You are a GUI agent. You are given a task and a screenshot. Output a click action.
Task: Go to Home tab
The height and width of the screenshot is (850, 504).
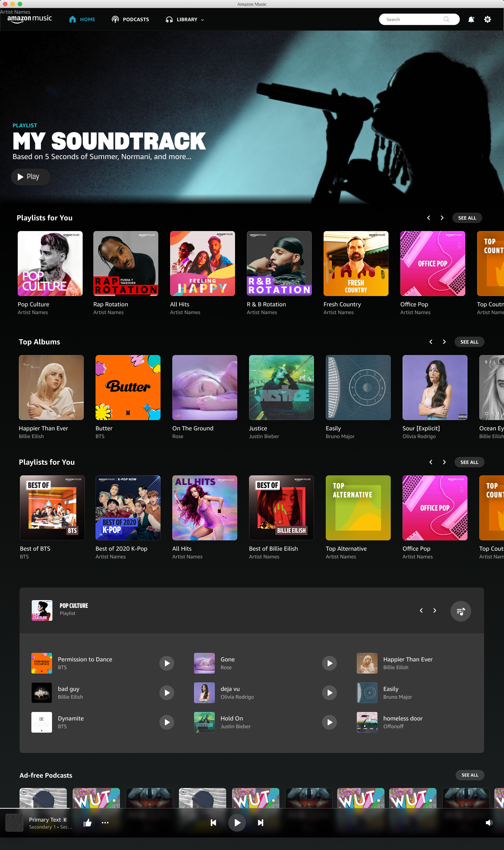pyautogui.click(x=82, y=20)
